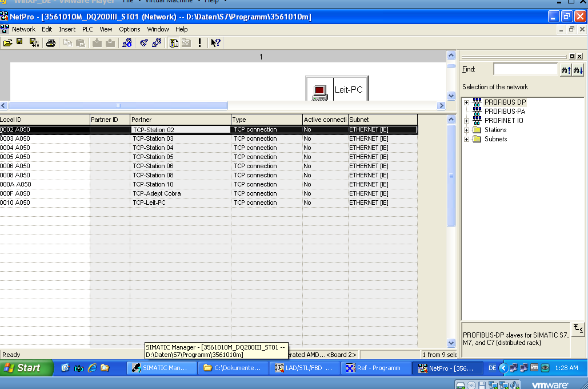Open the Options menu
The height and width of the screenshot is (389, 588).
[x=129, y=29]
